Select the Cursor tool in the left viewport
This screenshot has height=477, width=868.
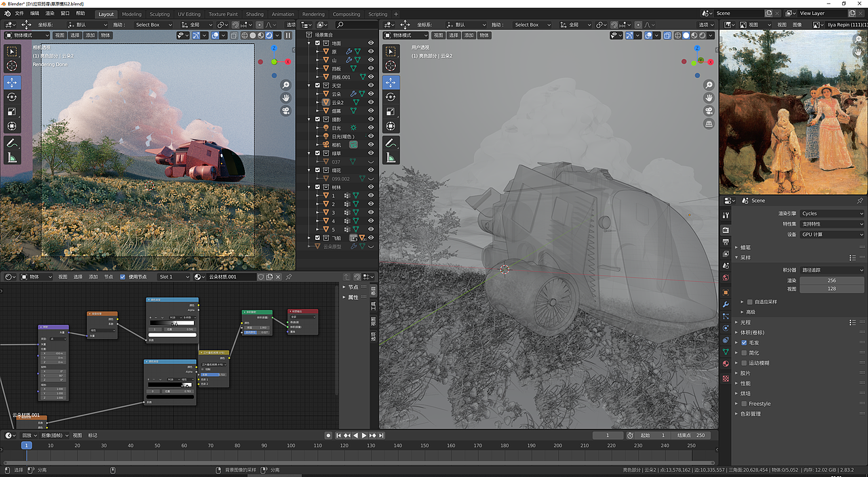[x=12, y=66]
